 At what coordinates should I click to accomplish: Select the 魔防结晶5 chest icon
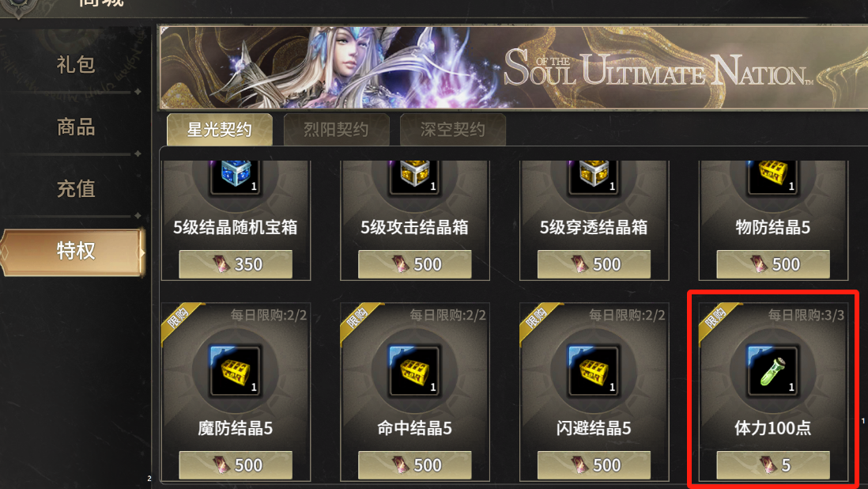pos(236,371)
